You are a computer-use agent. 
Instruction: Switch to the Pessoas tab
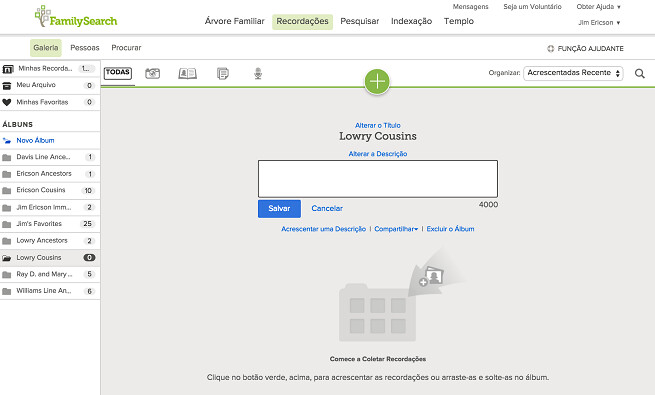click(85, 48)
